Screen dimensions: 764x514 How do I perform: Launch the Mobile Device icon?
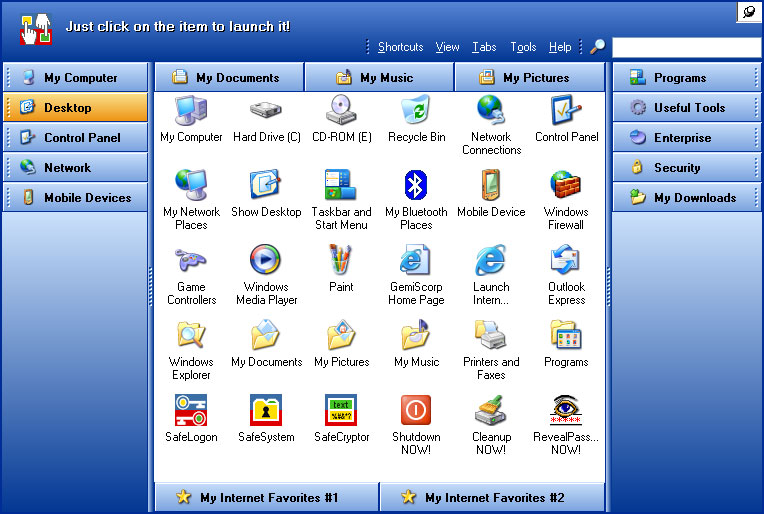click(491, 185)
